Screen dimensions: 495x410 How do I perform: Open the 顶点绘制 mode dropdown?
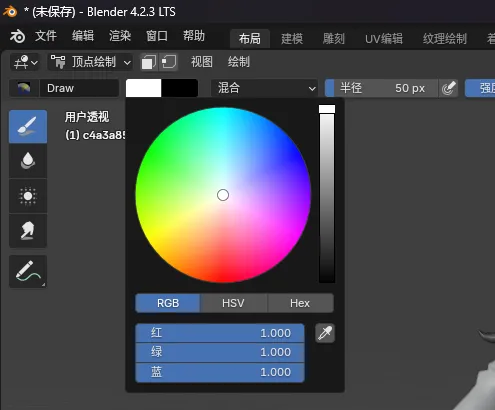(90, 62)
